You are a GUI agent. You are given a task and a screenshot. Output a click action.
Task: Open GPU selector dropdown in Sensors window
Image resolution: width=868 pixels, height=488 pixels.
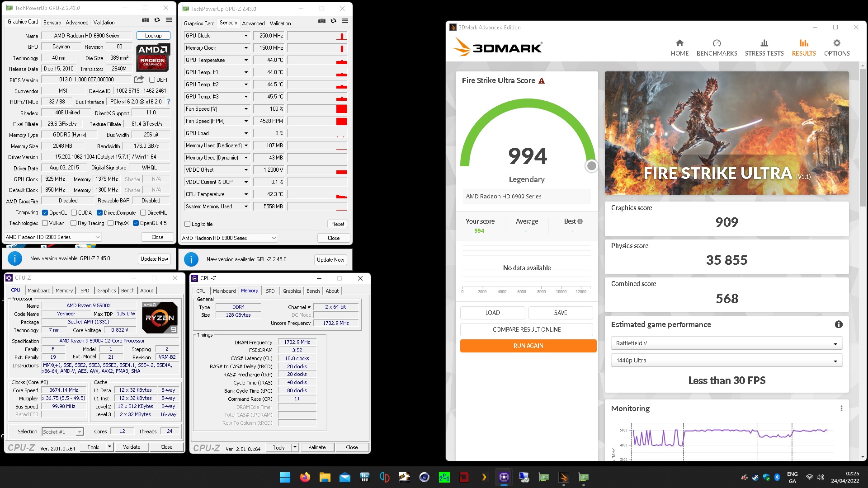tap(229, 238)
